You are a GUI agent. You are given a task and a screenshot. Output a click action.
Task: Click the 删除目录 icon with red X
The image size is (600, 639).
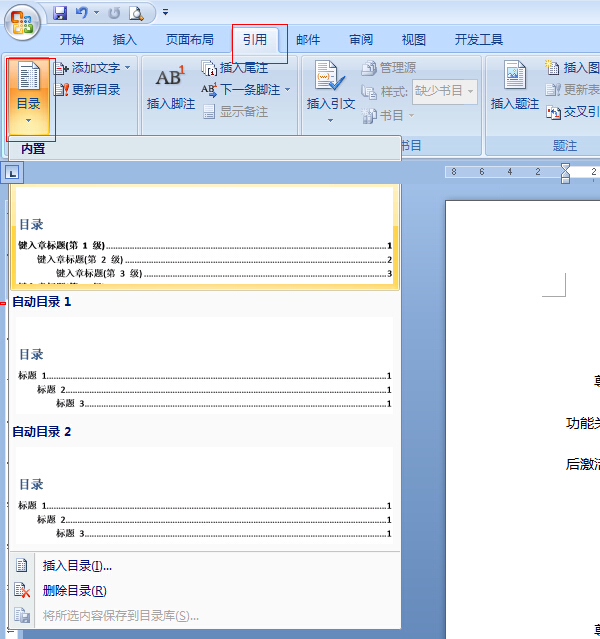[22, 591]
